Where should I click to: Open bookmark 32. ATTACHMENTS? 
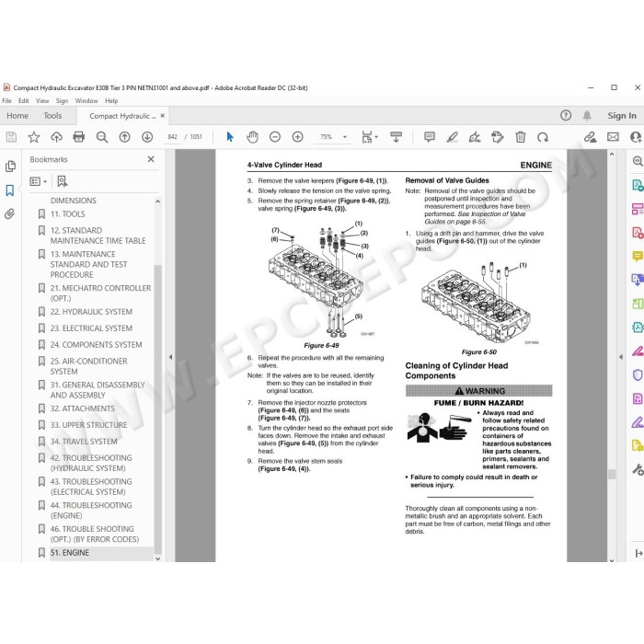[x=83, y=408]
